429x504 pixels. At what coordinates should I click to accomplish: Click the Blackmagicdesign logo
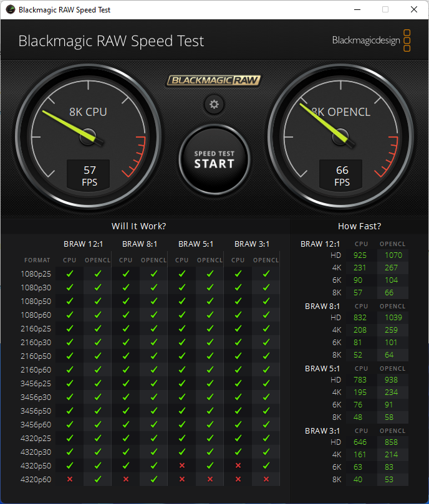[371, 40]
